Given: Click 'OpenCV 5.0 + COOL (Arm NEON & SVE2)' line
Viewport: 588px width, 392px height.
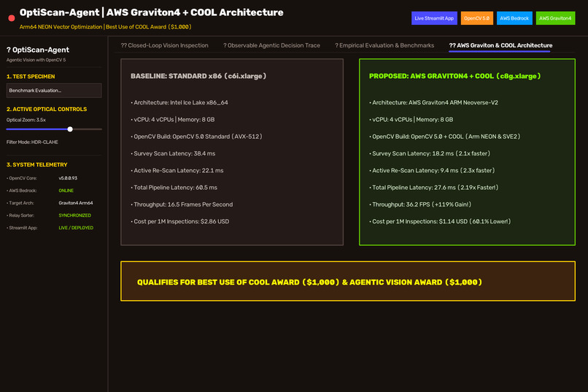Looking at the screenshot, I should (445, 137).
